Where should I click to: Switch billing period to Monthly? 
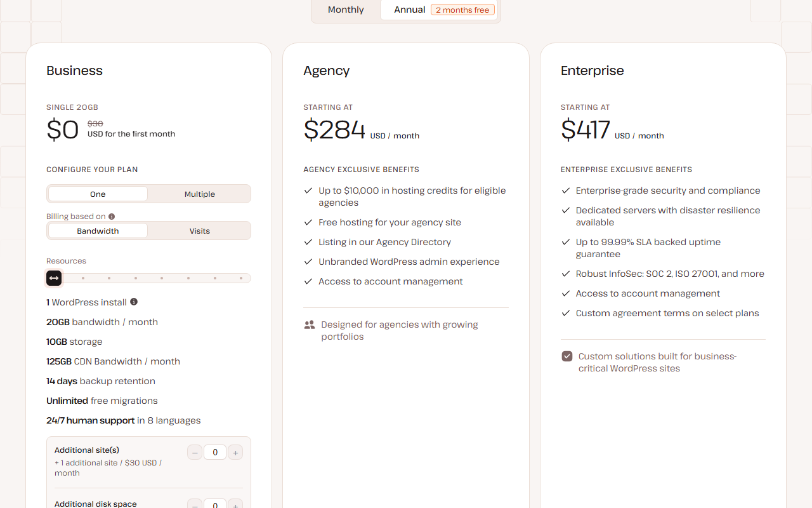[346, 10]
